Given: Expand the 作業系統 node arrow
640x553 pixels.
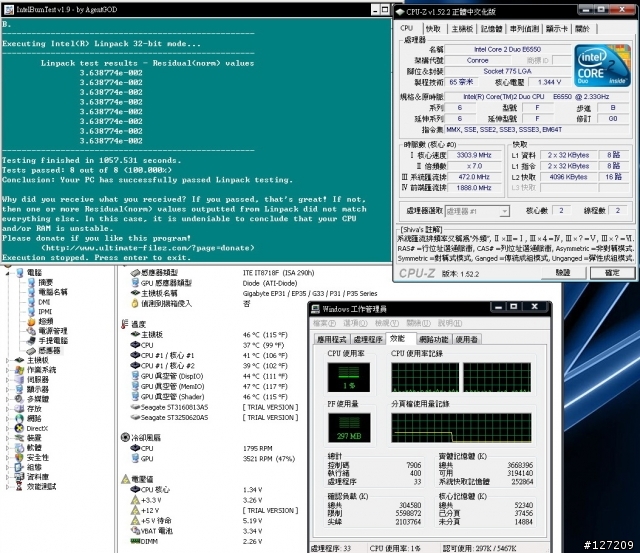Looking at the screenshot, I should coord(7,370).
